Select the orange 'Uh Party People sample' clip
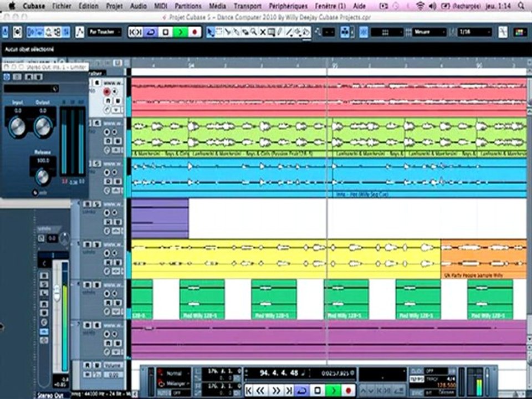532x399 pixels. click(484, 259)
